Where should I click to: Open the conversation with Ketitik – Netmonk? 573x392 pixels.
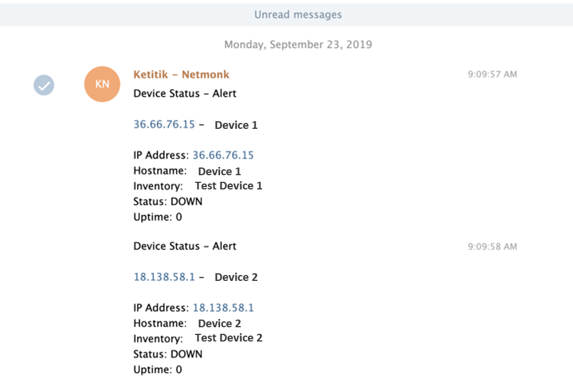(181, 74)
